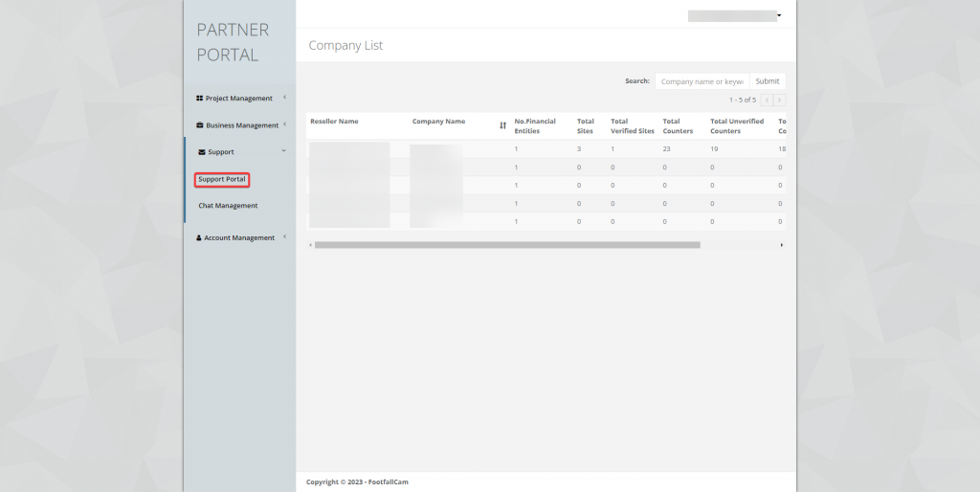The height and width of the screenshot is (492, 980).
Task: Click the Project Management grid icon
Action: [199, 99]
